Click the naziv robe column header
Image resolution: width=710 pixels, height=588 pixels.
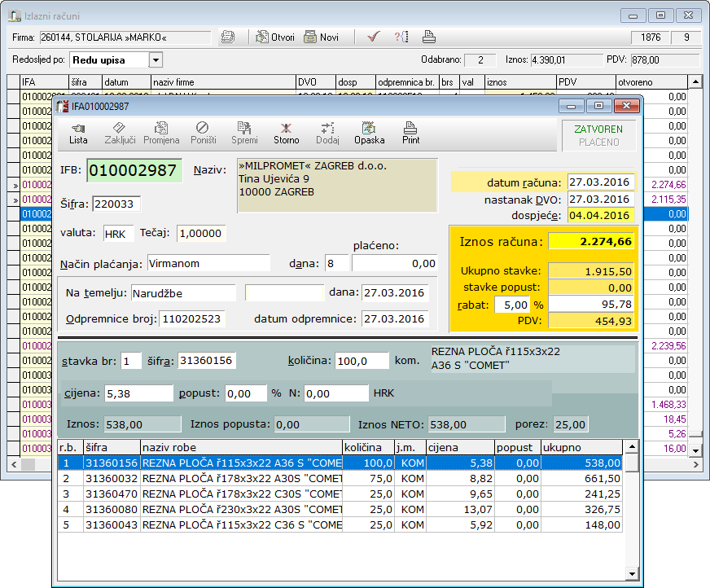(x=240, y=447)
